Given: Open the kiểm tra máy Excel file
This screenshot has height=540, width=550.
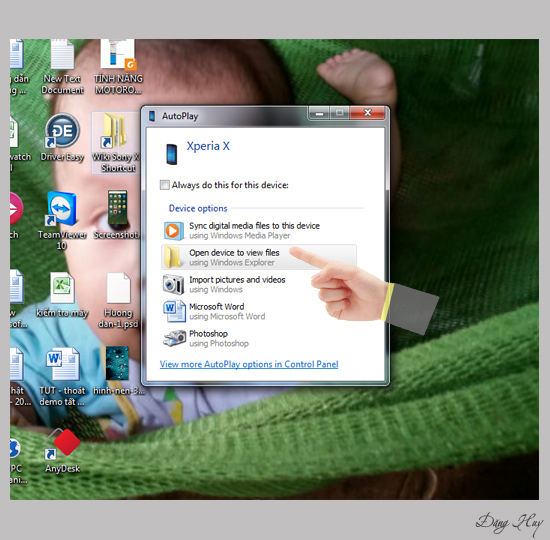Looking at the screenshot, I should point(62,295).
